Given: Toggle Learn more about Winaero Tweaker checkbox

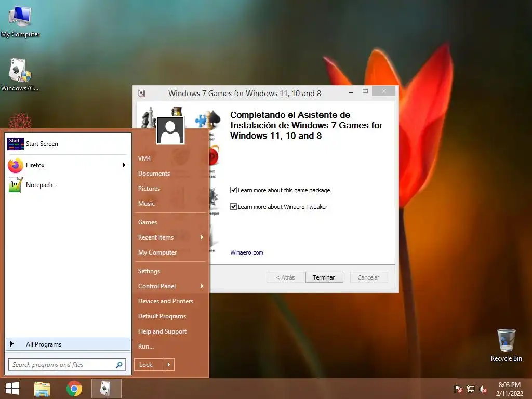Looking at the screenshot, I should click(233, 206).
